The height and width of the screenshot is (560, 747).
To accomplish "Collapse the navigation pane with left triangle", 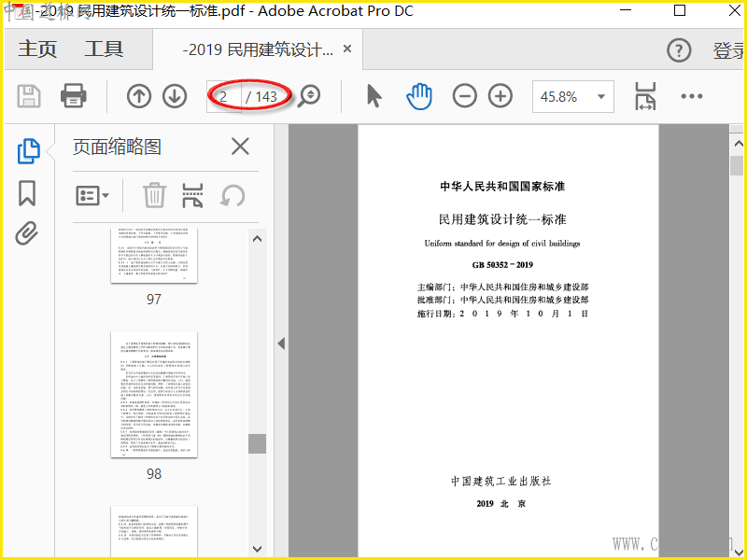I will [x=282, y=343].
